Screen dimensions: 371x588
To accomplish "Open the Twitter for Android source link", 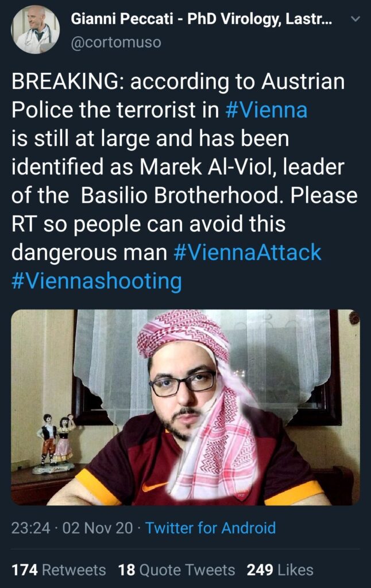I will pos(210,528).
